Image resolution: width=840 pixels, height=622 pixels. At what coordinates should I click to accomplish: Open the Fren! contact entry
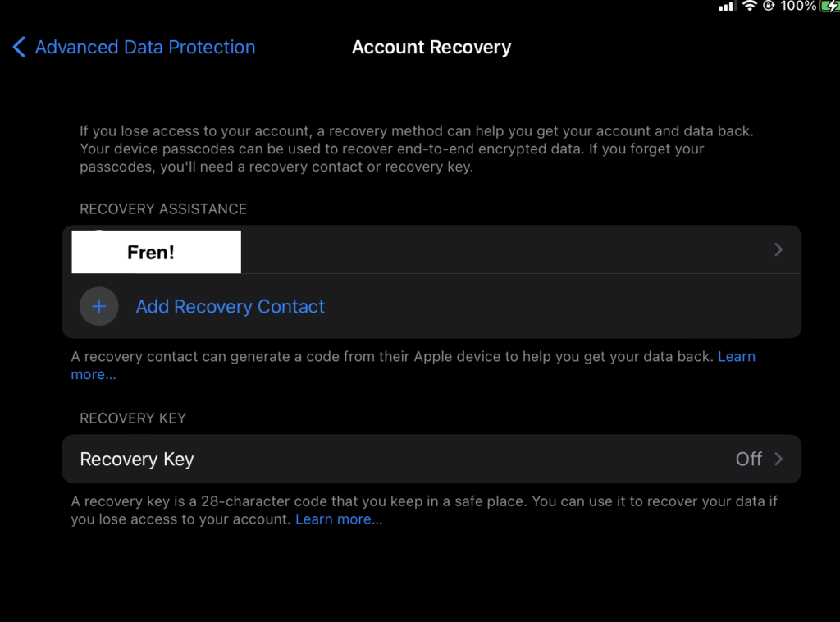pos(431,249)
